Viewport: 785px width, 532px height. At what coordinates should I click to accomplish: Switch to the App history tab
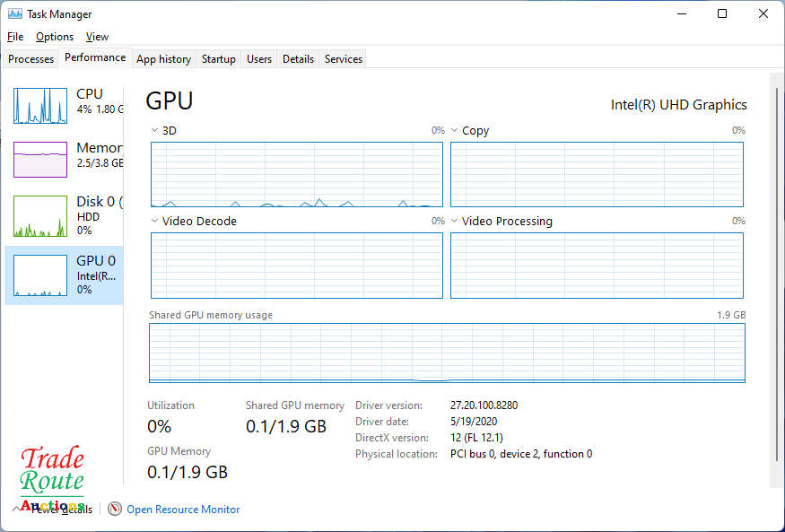coord(163,59)
